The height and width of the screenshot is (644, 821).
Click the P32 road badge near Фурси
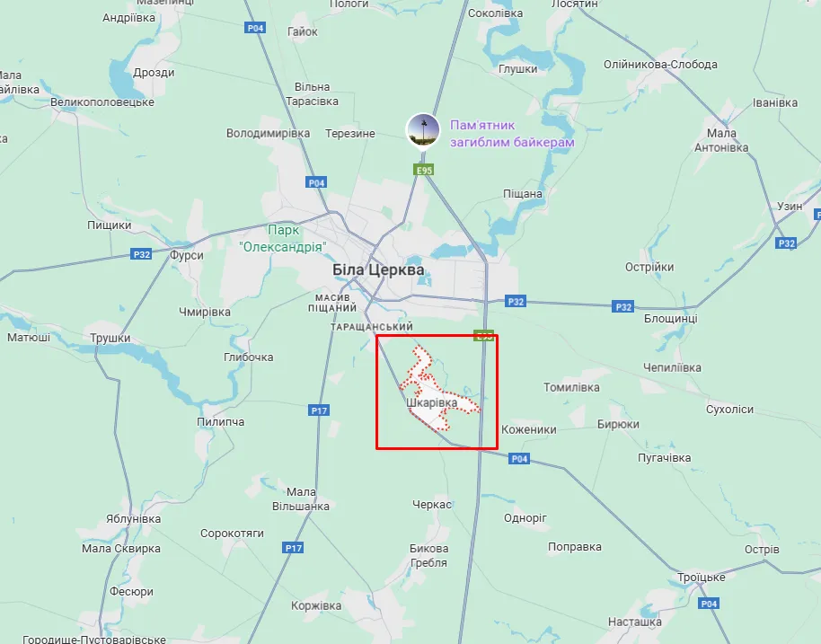pos(141,254)
